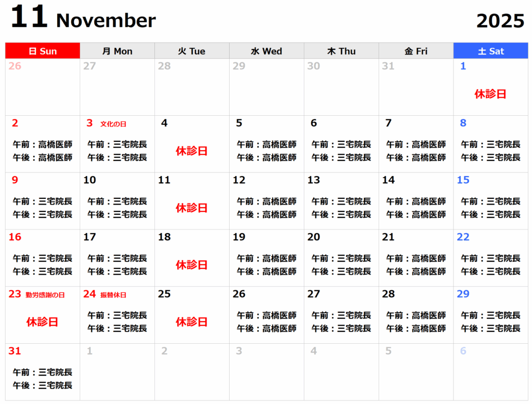Click the grayed-out date 6 in the last row

pos(463,351)
